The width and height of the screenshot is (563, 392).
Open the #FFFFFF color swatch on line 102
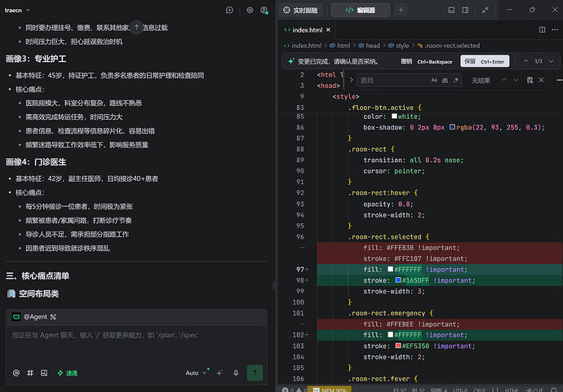(390, 334)
